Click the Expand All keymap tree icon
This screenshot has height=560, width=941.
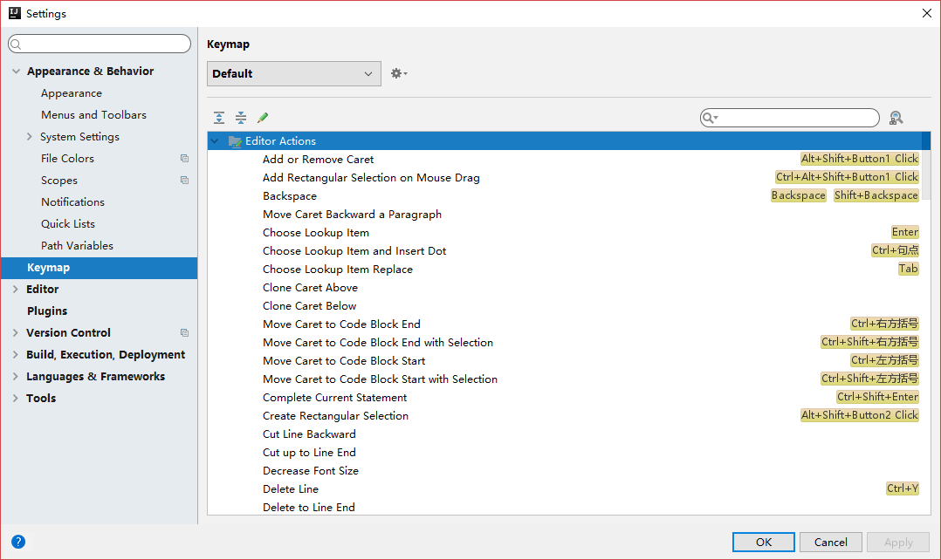(219, 118)
